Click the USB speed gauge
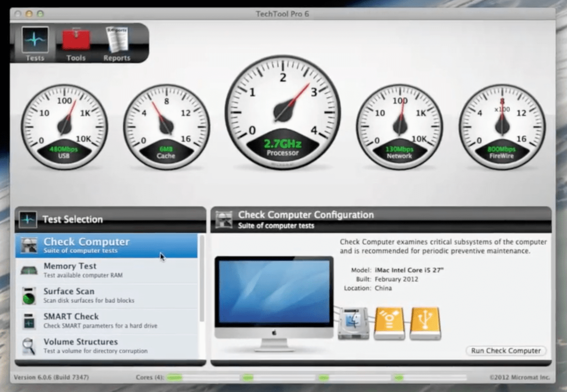The width and height of the screenshot is (567, 392). (64, 127)
